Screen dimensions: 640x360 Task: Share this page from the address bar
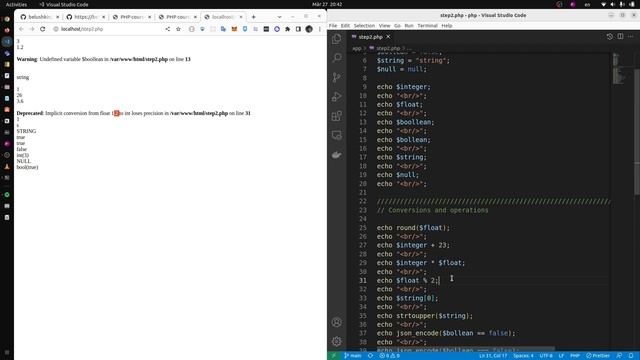pyautogui.click(x=167, y=29)
